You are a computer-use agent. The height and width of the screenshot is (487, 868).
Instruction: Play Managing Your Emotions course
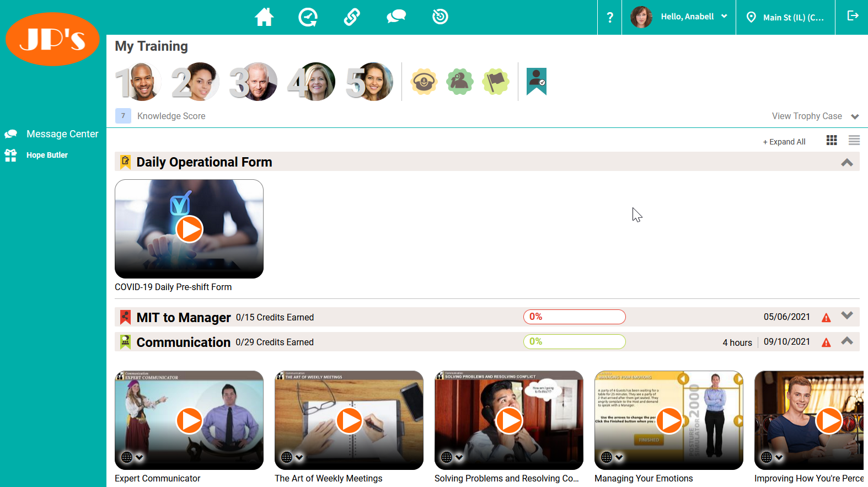point(669,421)
